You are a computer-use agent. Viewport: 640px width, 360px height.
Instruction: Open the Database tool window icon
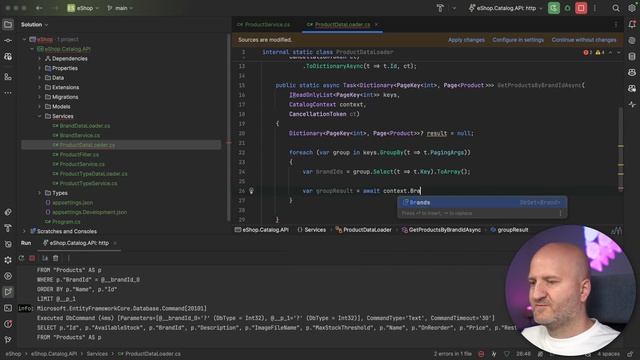[632, 56]
